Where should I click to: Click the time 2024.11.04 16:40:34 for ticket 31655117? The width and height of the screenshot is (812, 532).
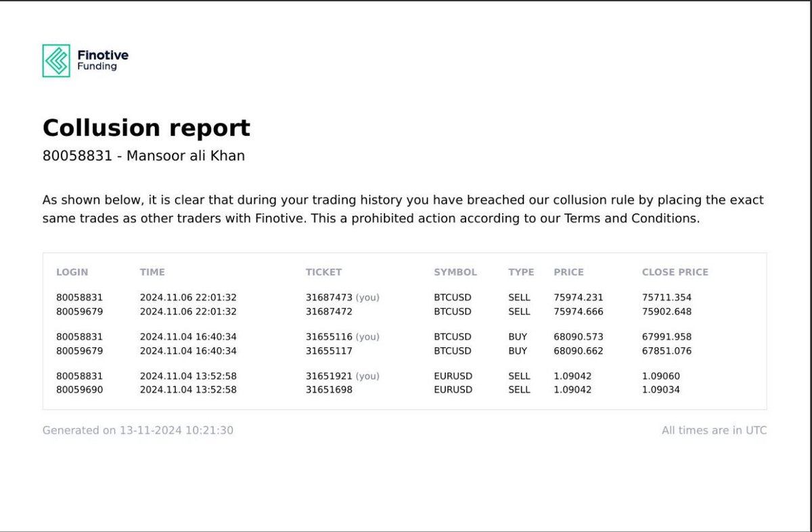tap(188, 351)
